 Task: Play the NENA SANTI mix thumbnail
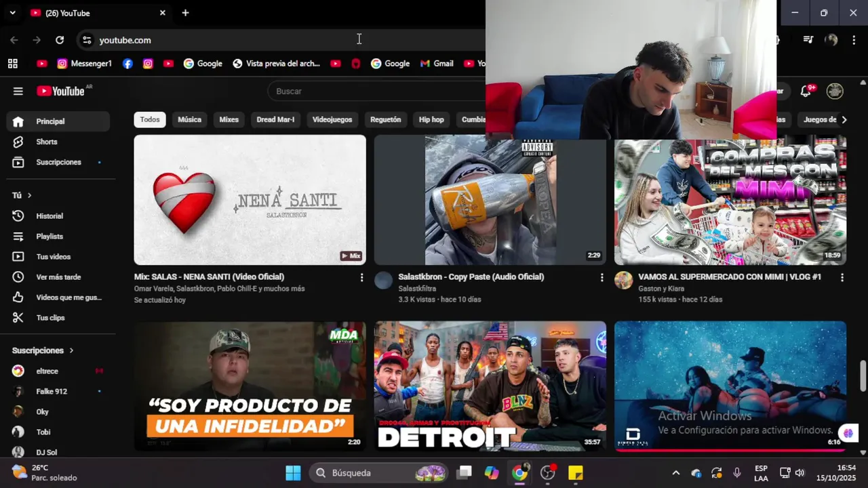(x=250, y=200)
